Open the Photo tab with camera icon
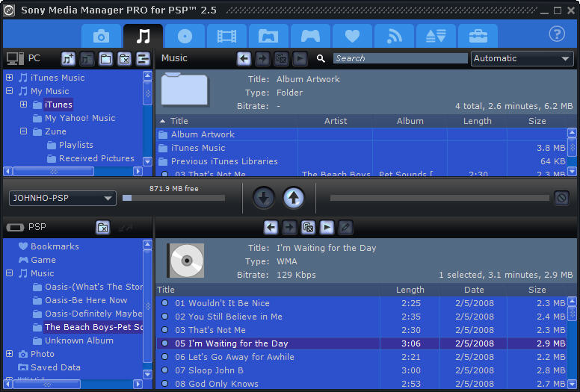This screenshot has width=580, height=392. [x=102, y=36]
